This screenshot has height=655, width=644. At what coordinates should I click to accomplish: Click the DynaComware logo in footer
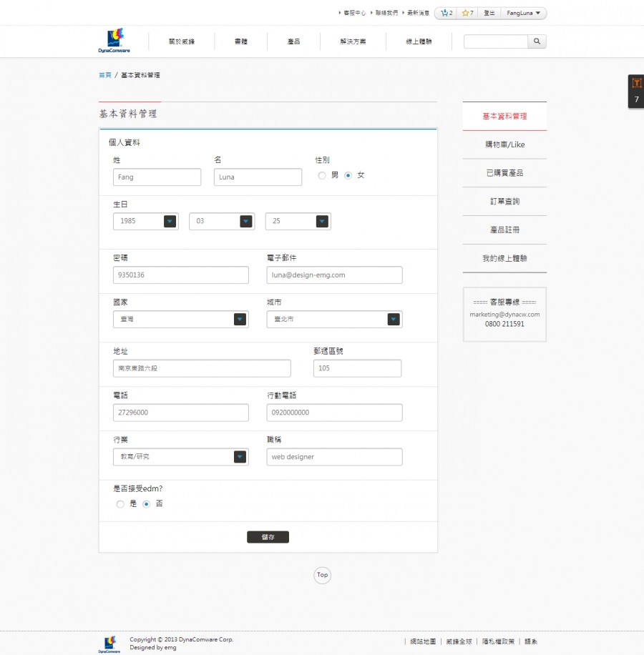click(x=109, y=644)
